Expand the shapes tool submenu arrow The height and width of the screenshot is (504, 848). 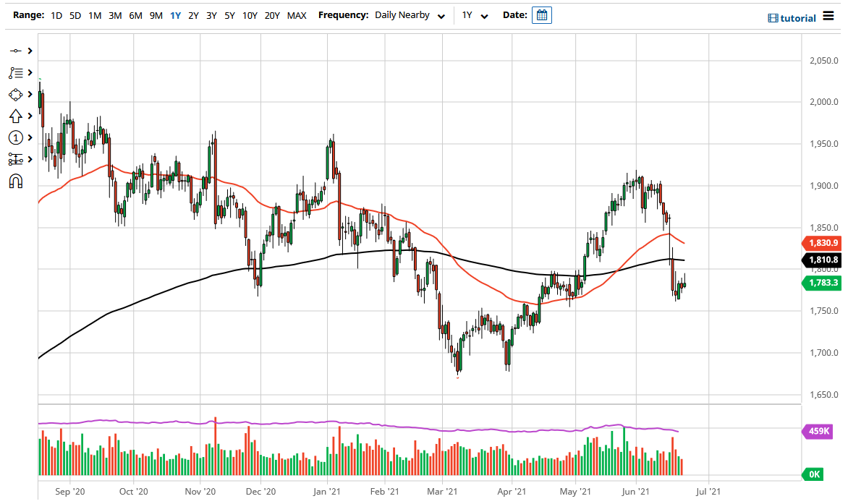pyautogui.click(x=30, y=95)
